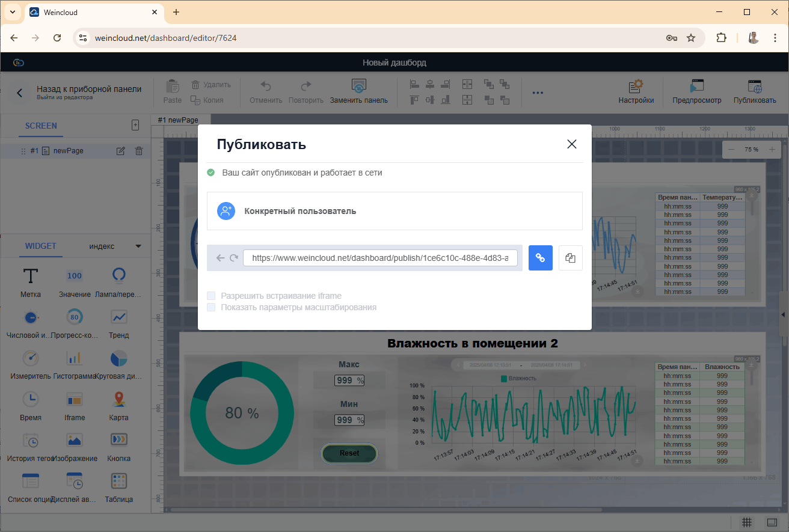789x532 pixels.
Task: Switch to the SCREEN tab
Action: [41, 126]
